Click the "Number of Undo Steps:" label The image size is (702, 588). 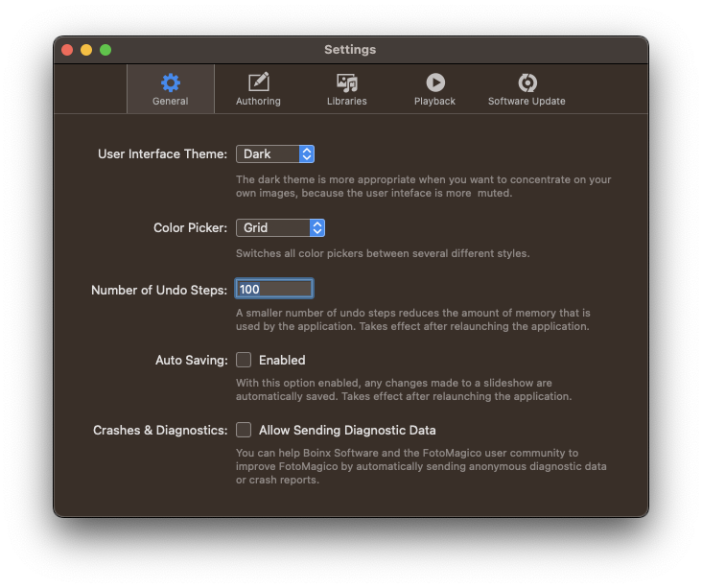[x=159, y=291]
